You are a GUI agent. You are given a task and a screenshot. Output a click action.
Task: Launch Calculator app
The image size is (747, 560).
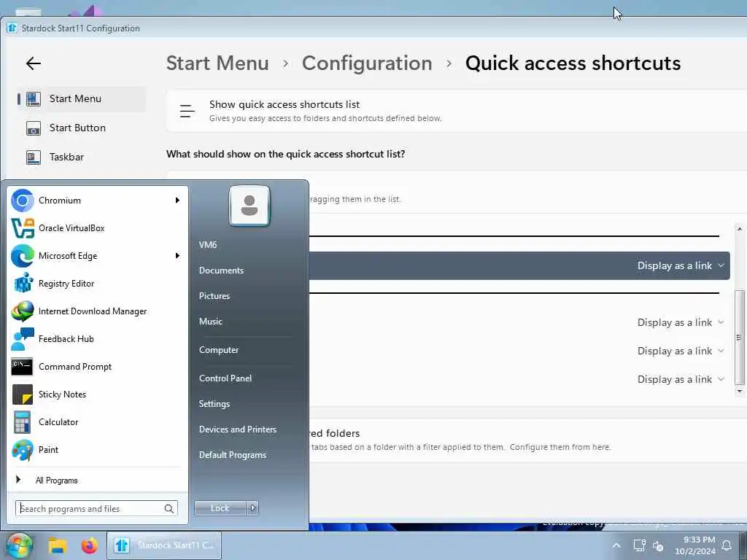96,422
